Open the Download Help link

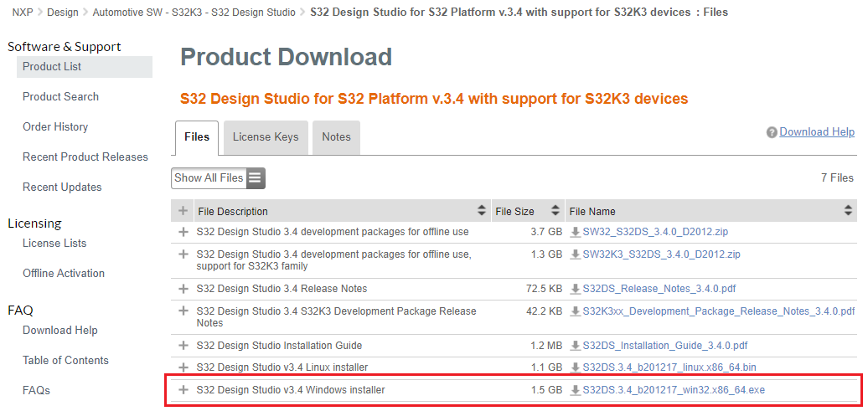(x=817, y=132)
